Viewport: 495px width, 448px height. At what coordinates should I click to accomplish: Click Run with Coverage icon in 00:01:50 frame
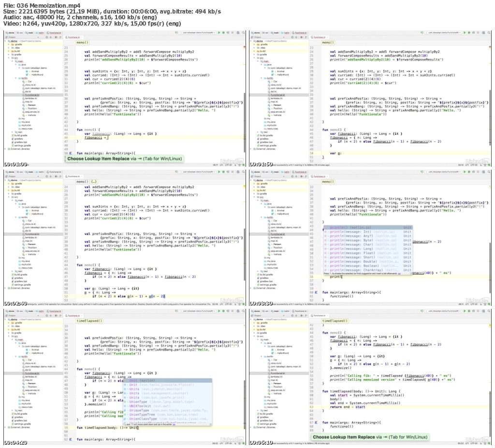pos(474,32)
